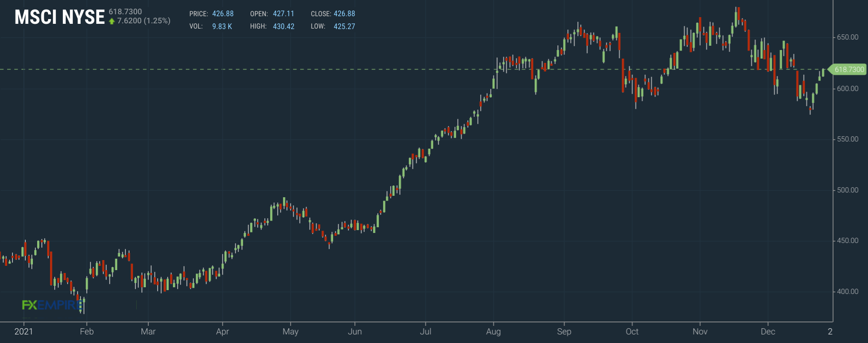Image resolution: width=868 pixels, height=343 pixels.
Task: Click the Sep label on time axis
Action: coord(564,332)
